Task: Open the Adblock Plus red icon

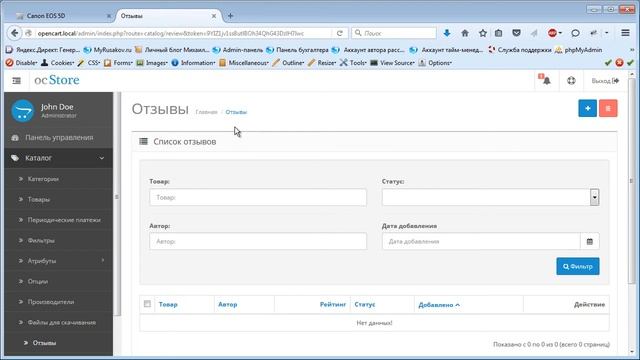Action: 553,33
